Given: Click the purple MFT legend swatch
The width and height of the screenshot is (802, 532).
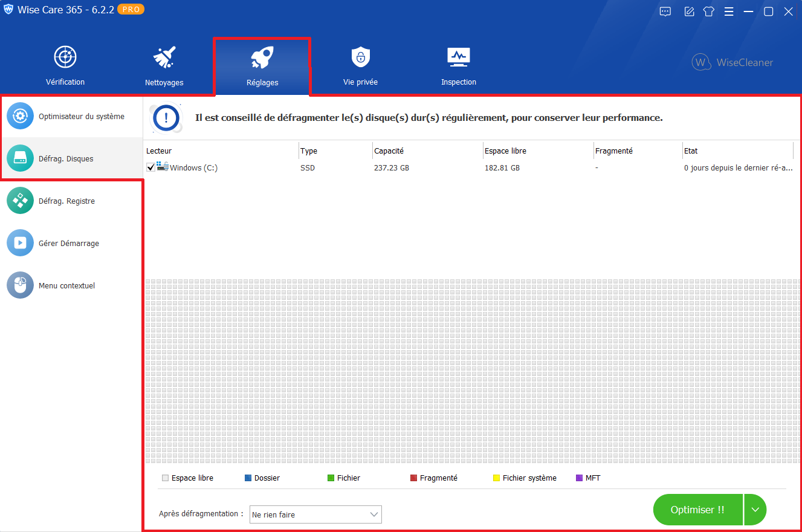Looking at the screenshot, I should [579, 478].
